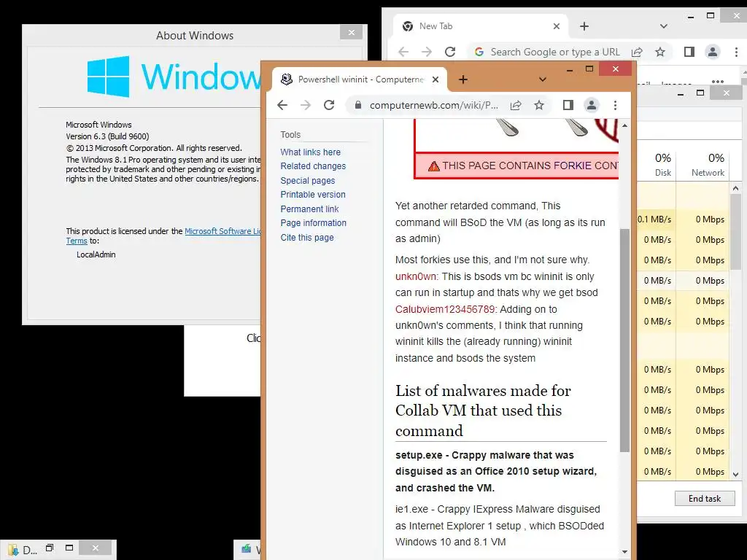Open side panel icon in New Tab window
The image size is (747, 560).
689,52
